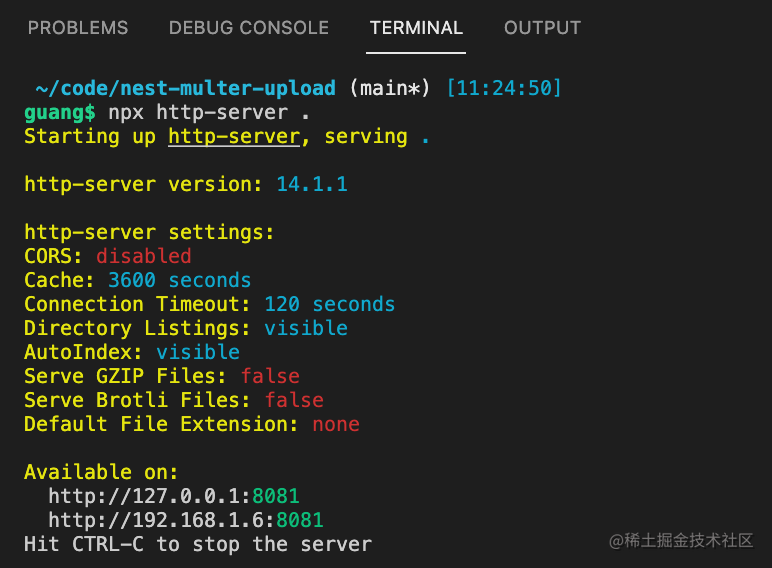Screen dimensions: 772x568
Task: Click the Serve Brotli Files false value
Action: 294,400
